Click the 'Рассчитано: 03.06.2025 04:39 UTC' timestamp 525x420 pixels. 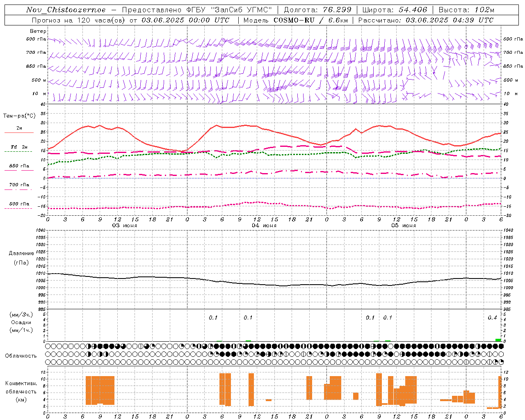click(426, 20)
